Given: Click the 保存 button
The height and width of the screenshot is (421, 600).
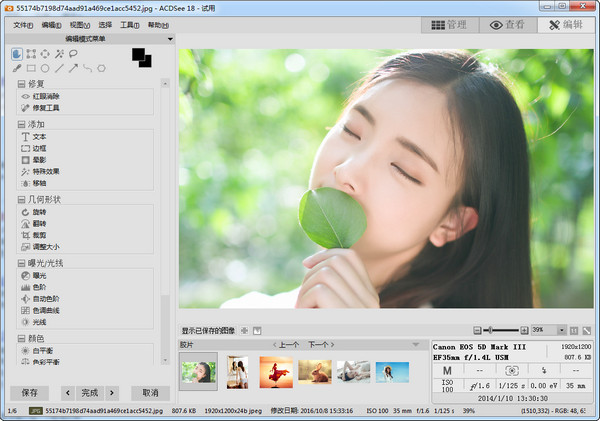Looking at the screenshot, I should click(29, 393).
